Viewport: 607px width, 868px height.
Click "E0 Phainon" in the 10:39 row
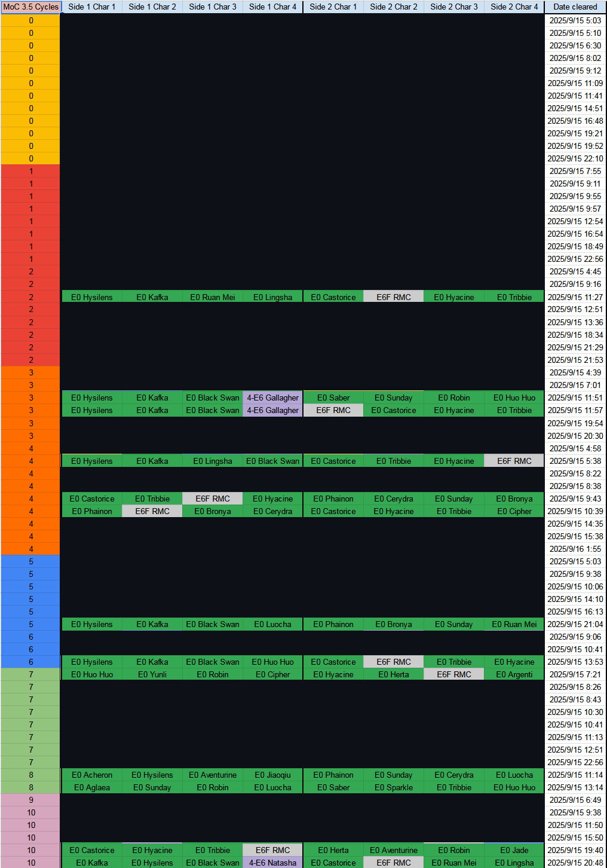(x=92, y=511)
